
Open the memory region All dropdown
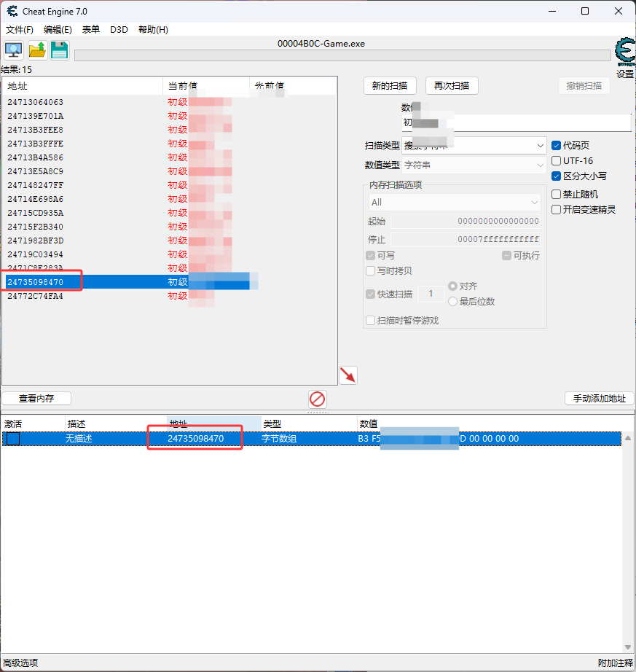(x=455, y=203)
